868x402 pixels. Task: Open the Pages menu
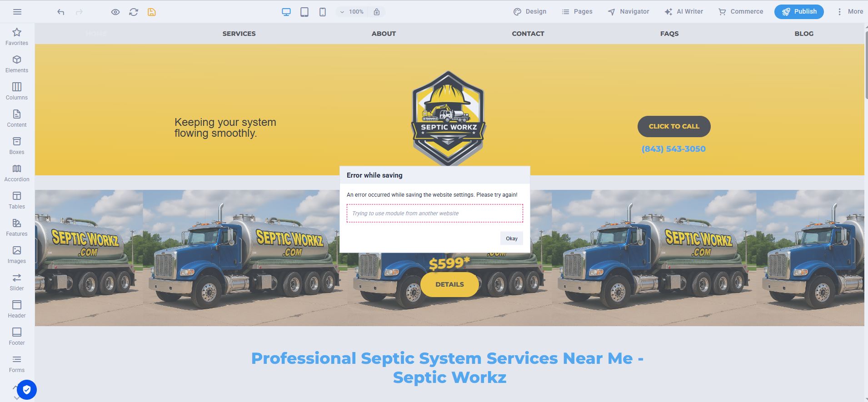[x=577, y=12]
